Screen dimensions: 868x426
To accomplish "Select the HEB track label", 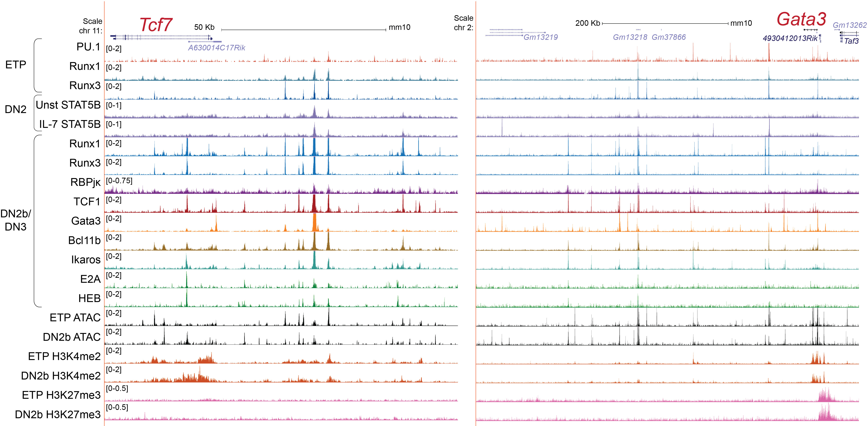I will [x=89, y=299].
